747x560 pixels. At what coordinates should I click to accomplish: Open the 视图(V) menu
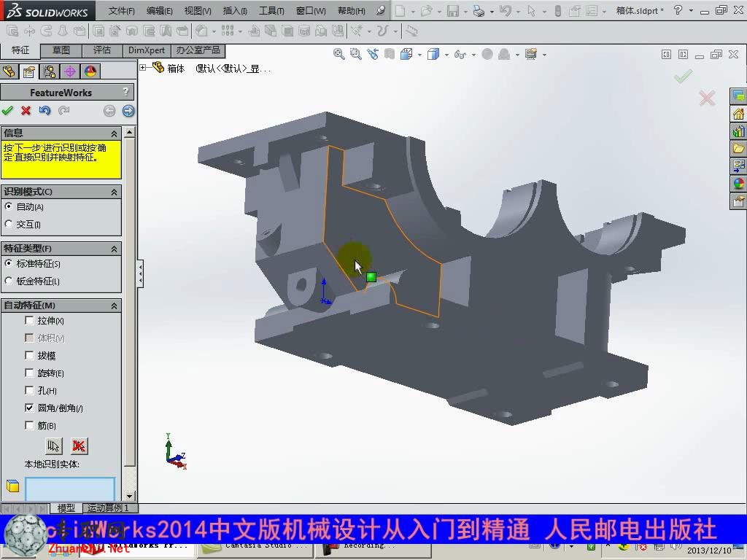click(x=198, y=11)
